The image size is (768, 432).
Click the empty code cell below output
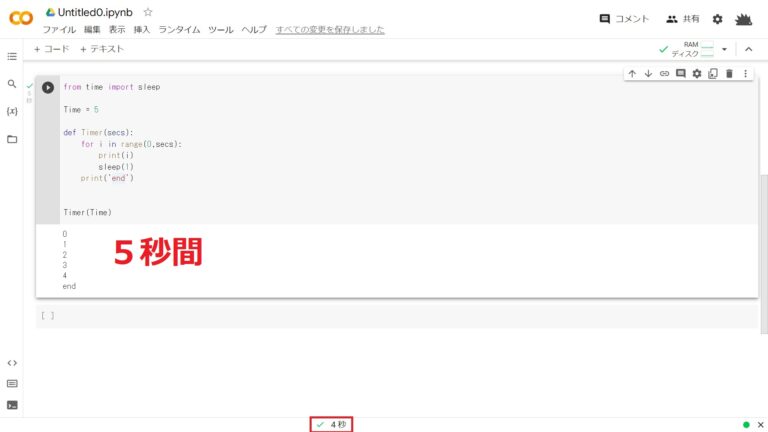[x=397, y=316]
